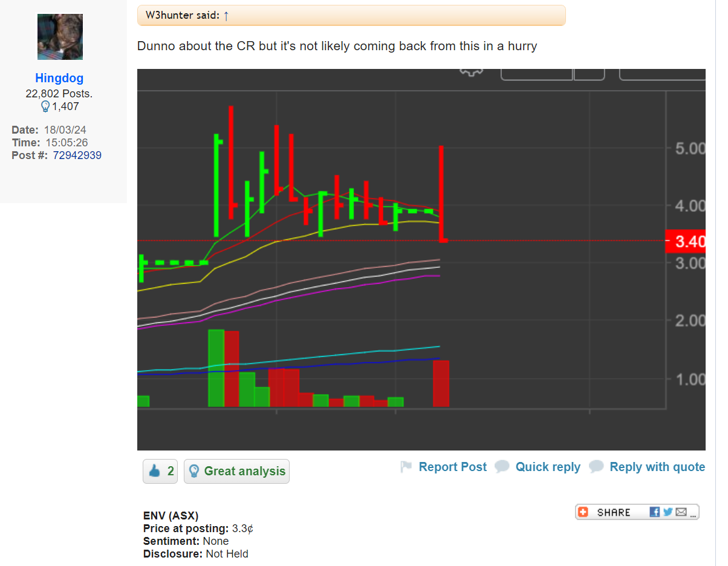This screenshot has width=728, height=566.
Task: Click the Disclosure: Not Held text
Action: pyautogui.click(x=196, y=554)
